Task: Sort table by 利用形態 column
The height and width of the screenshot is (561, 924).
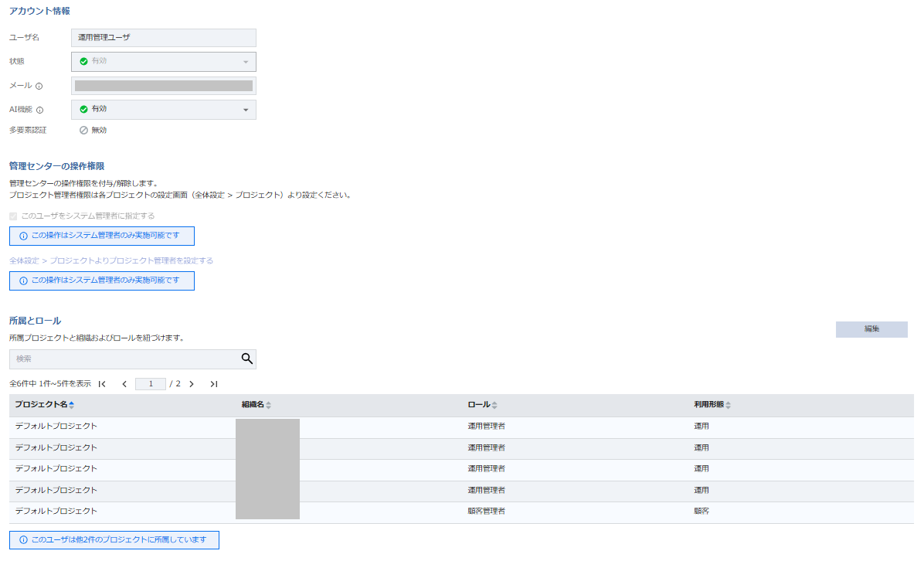Action: pos(728,405)
